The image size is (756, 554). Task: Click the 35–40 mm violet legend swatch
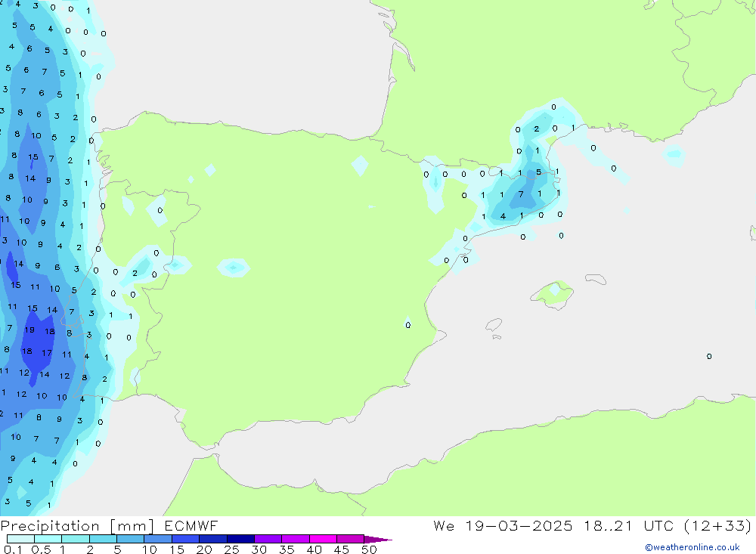pyautogui.click(x=295, y=539)
